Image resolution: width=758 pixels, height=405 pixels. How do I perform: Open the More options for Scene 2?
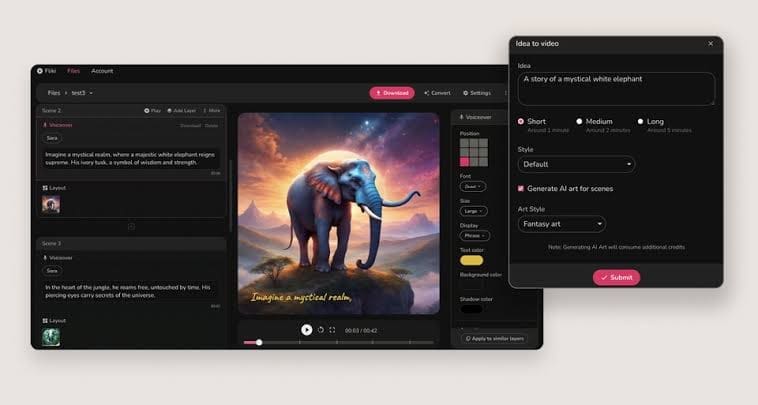click(204, 110)
